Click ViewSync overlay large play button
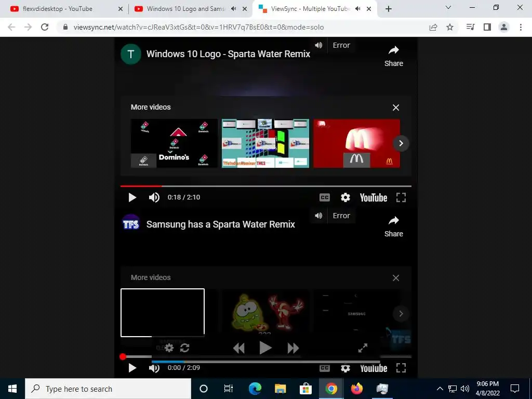532x399 pixels. [265, 348]
